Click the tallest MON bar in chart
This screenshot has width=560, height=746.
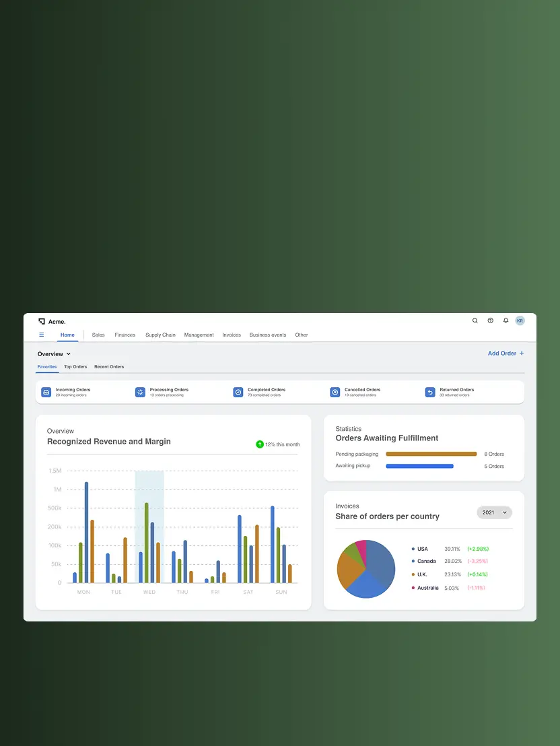[x=86, y=533]
